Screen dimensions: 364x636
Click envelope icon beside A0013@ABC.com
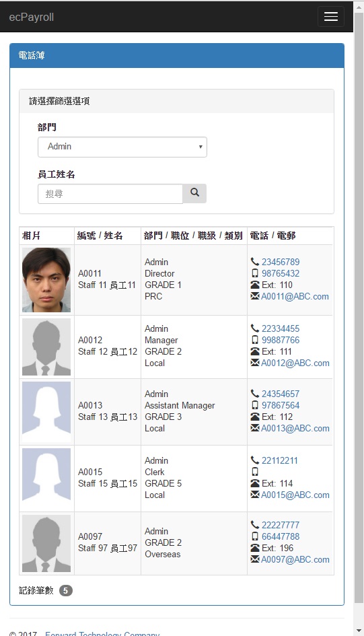(x=254, y=428)
